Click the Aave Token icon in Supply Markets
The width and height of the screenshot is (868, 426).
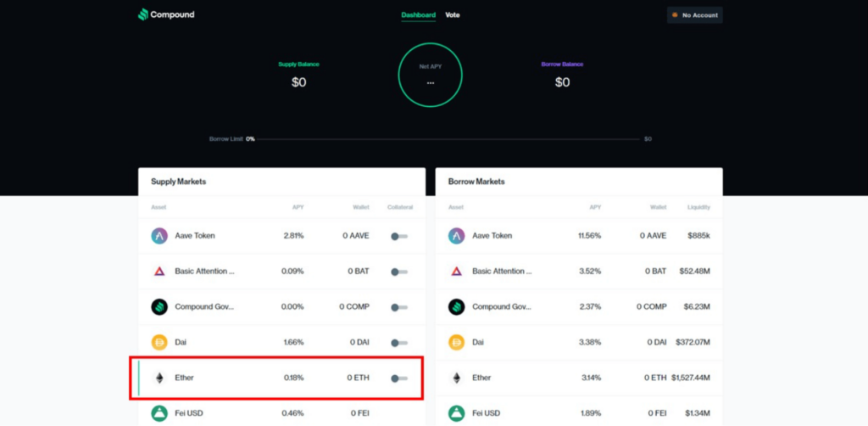click(159, 236)
